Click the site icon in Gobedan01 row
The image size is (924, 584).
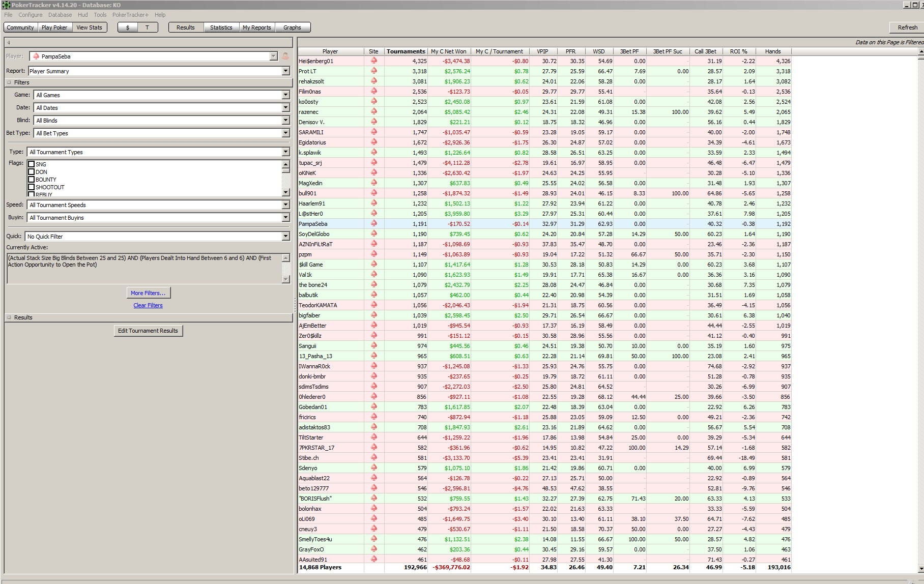(x=374, y=407)
